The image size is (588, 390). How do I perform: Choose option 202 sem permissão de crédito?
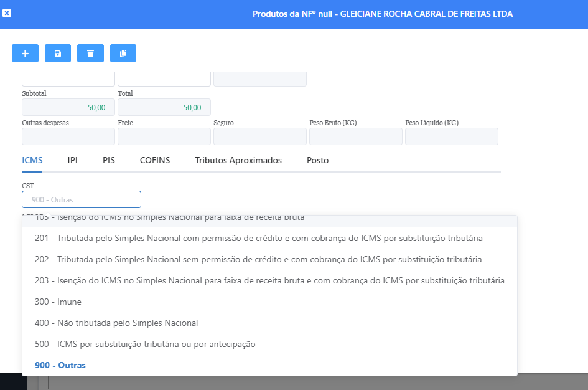point(258,259)
